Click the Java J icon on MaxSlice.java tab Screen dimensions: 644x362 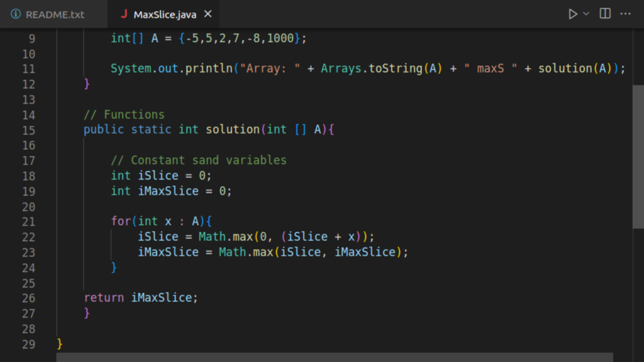[124, 14]
